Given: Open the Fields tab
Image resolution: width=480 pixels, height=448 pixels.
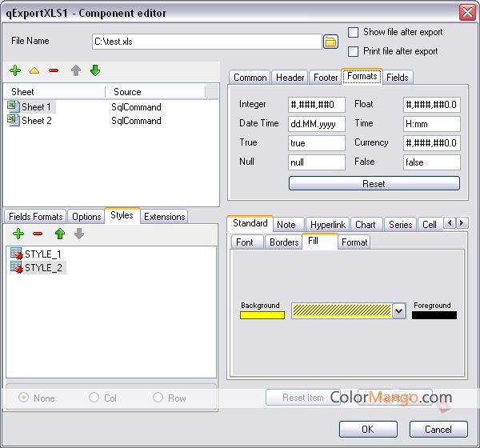Looking at the screenshot, I should click(x=398, y=78).
